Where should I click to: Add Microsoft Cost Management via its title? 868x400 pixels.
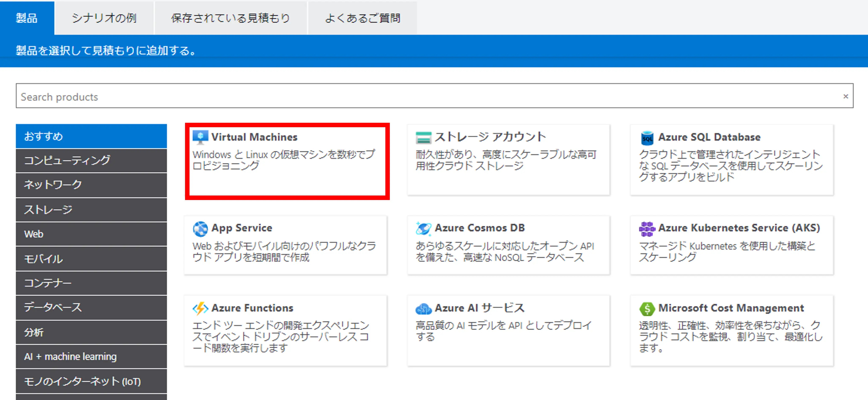[731, 308]
